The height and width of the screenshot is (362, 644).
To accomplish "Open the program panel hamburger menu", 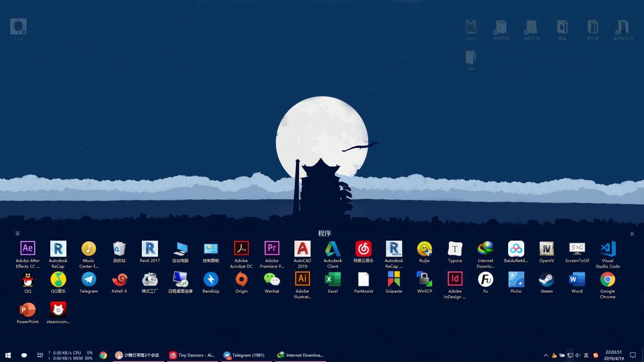I will click(17, 233).
